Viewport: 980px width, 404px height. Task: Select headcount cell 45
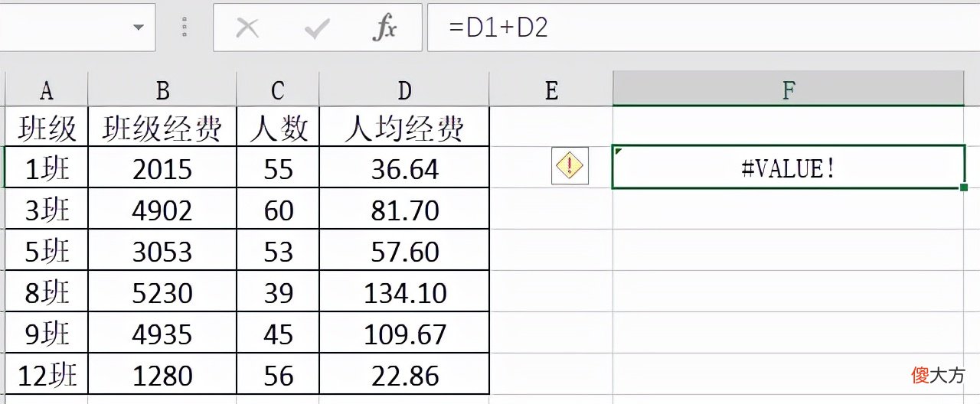coord(278,333)
